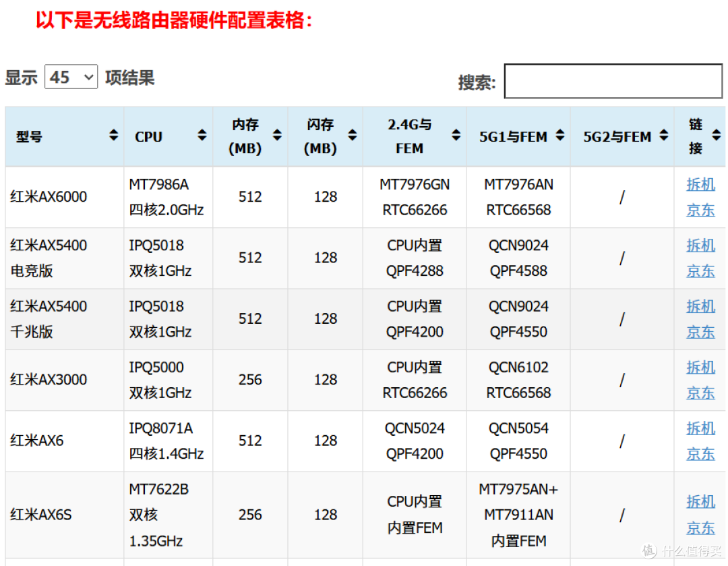This screenshot has height=566, width=728.
Task: Click the 2.4G与 FEM header text
Action: pos(410,137)
